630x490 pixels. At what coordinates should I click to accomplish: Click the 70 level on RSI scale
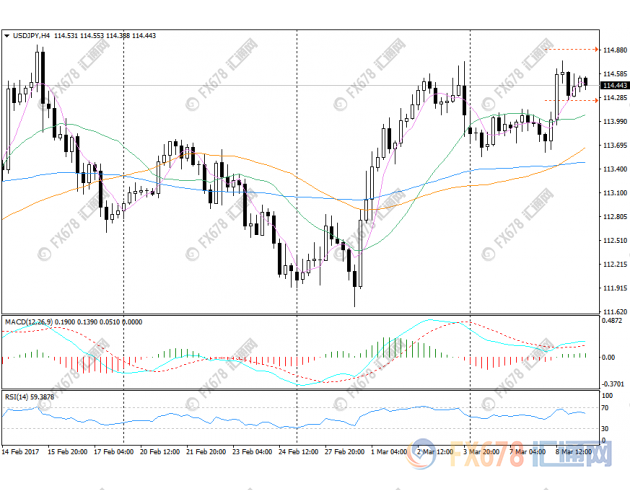tap(606, 408)
